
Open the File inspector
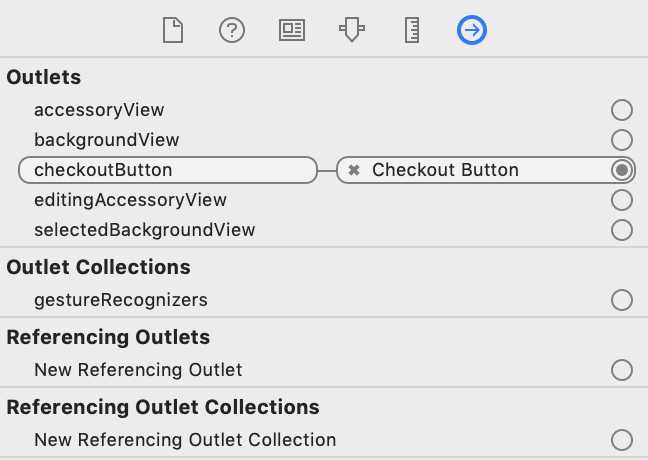(173, 30)
